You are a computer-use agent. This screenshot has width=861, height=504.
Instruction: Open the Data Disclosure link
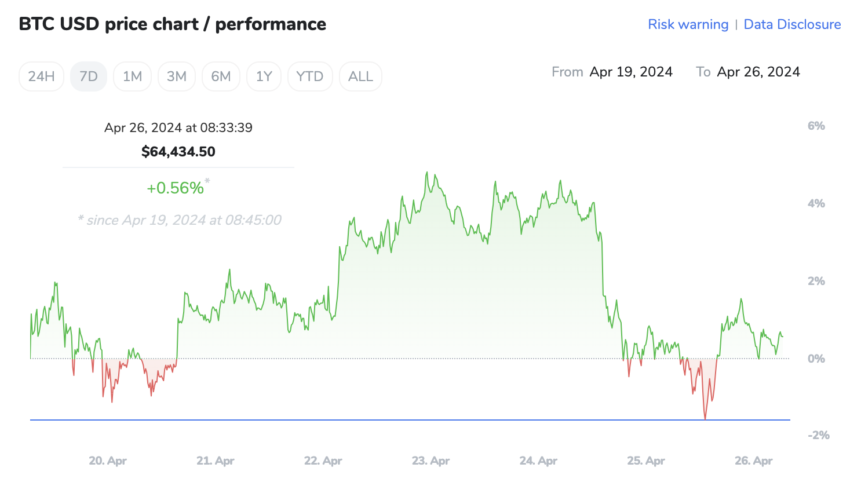(x=792, y=24)
